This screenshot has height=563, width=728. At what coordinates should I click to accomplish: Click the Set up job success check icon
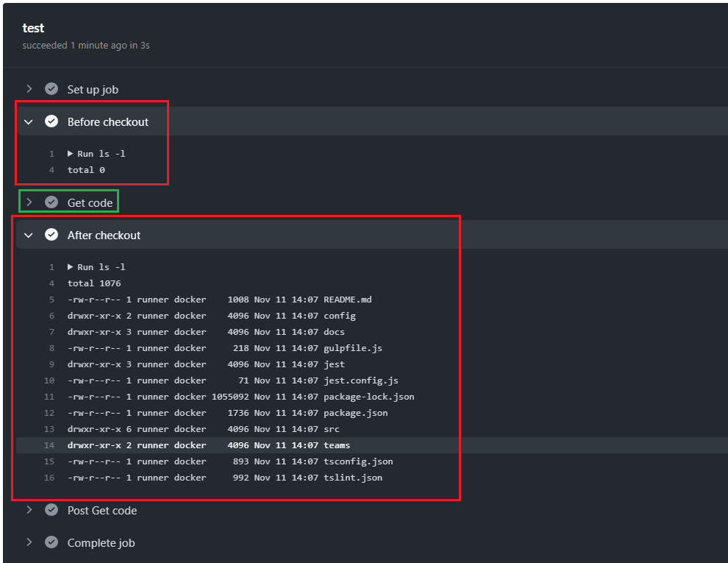click(x=51, y=89)
